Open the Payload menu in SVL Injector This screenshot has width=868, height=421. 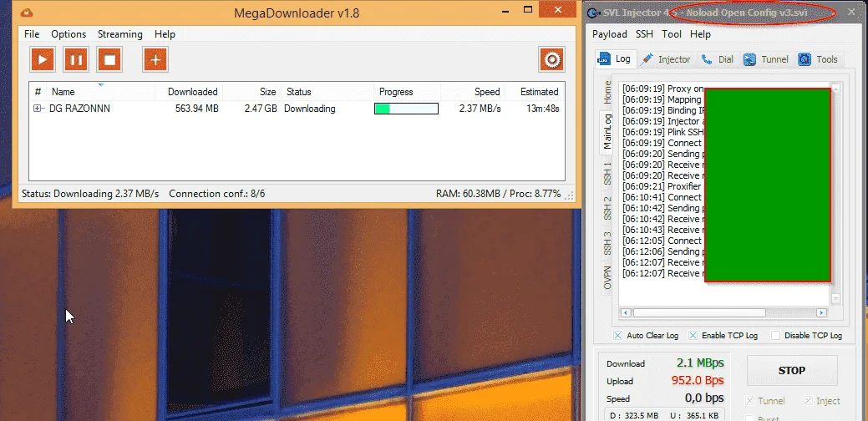610,34
